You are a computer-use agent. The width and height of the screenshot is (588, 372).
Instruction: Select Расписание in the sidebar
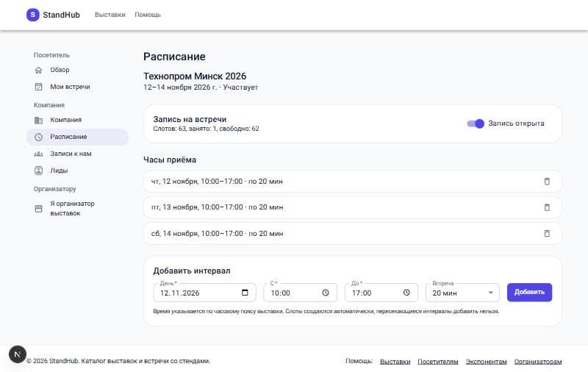tap(78, 137)
